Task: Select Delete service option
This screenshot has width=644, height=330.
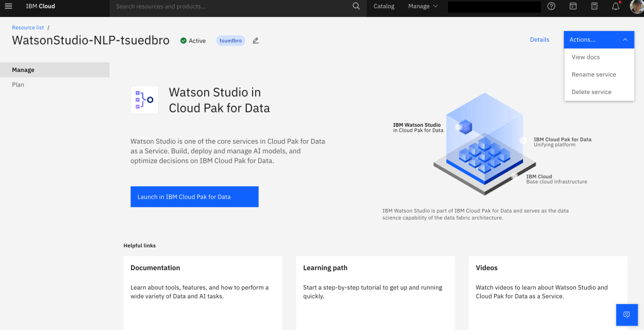Action: click(x=591, y=92)
